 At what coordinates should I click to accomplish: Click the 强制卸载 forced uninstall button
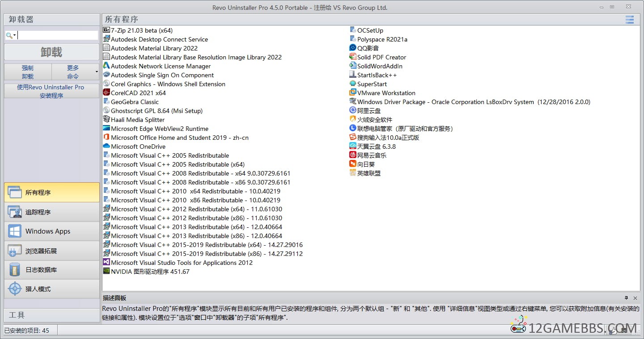[28, 72]
